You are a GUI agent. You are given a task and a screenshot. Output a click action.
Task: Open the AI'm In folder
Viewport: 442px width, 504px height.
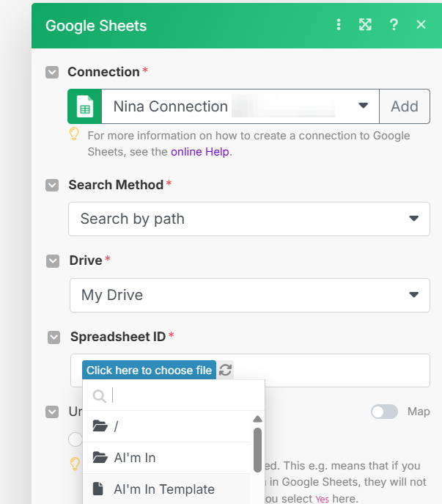coord(167,458)
